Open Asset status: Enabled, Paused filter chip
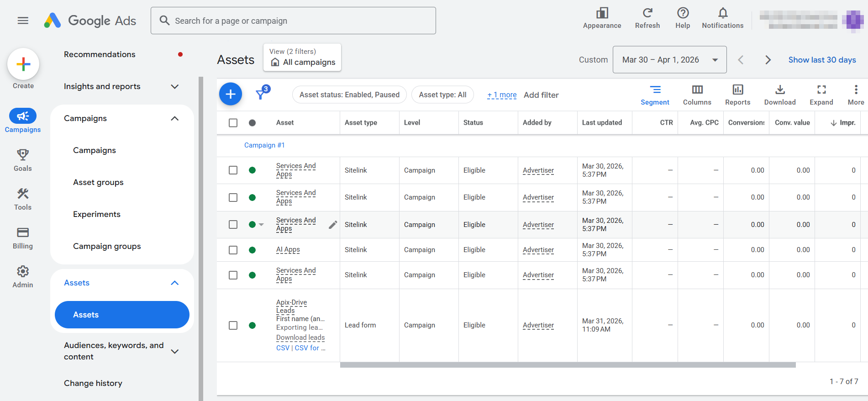Viewport: 868px width, 401px height. click(x=349, y=95)
